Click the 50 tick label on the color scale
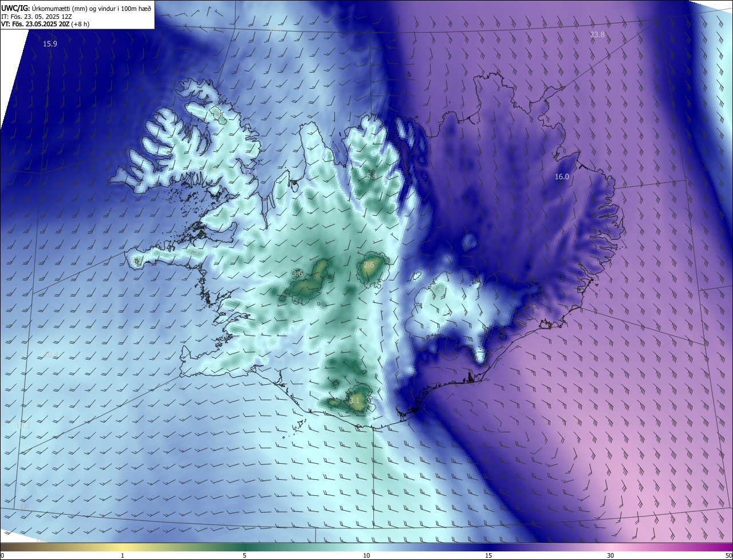733x560 pixels. (728, 556)
